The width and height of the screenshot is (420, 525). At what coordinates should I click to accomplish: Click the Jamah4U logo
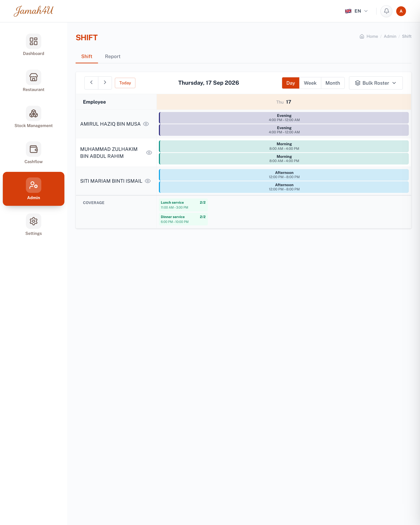pos(33,11)
